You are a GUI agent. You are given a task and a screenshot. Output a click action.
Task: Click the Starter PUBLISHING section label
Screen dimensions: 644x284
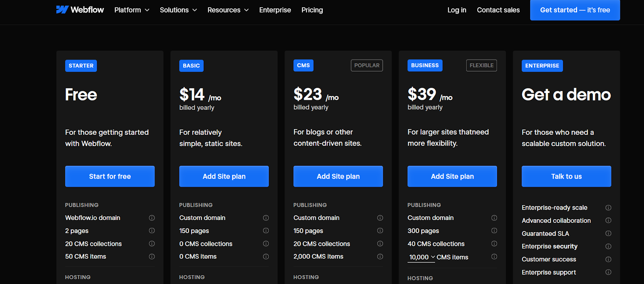point(82,205)
